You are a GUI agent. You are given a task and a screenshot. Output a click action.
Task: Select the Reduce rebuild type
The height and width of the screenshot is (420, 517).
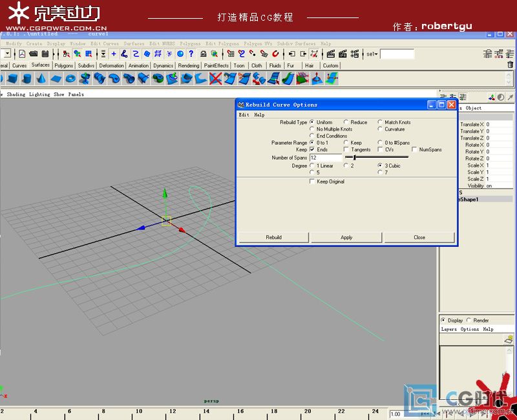(x=346, y=122)
